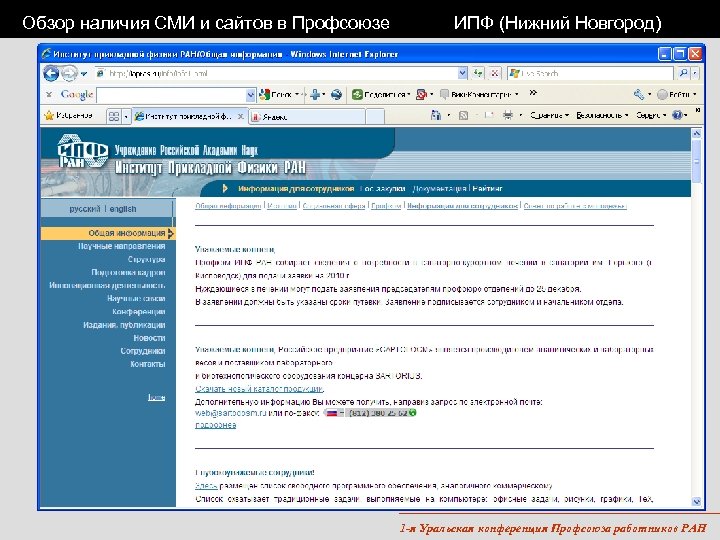Click the blue plus icon on Google toolbar
Screen dimensions: 720x540
tap(315, 95)
